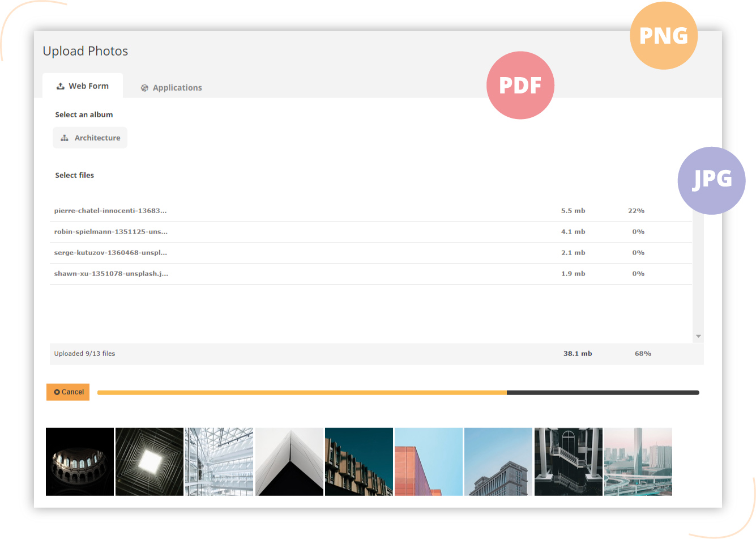Click the globe icon beside Applications

(144, 88)
